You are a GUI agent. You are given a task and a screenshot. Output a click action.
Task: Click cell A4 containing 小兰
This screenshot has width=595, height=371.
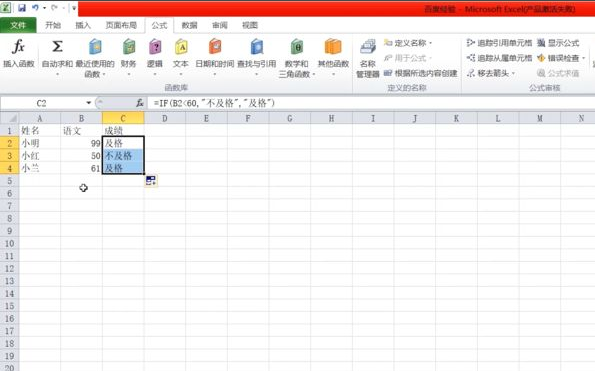39,168
